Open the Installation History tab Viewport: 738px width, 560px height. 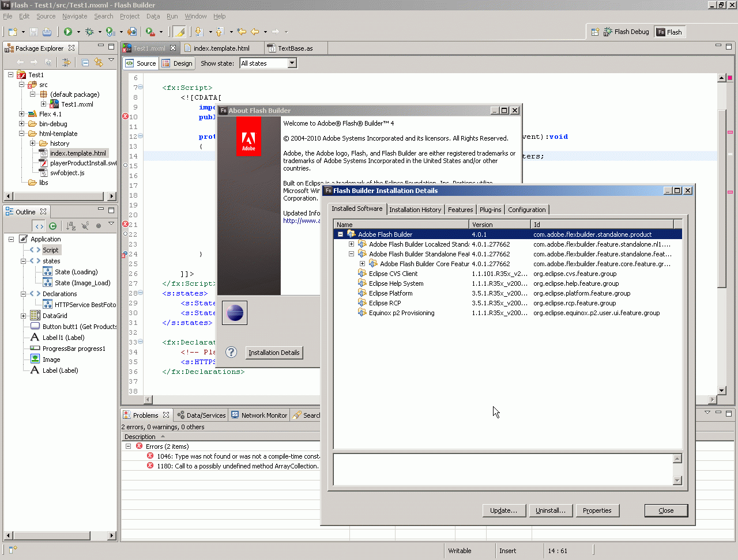pos(415,210)
